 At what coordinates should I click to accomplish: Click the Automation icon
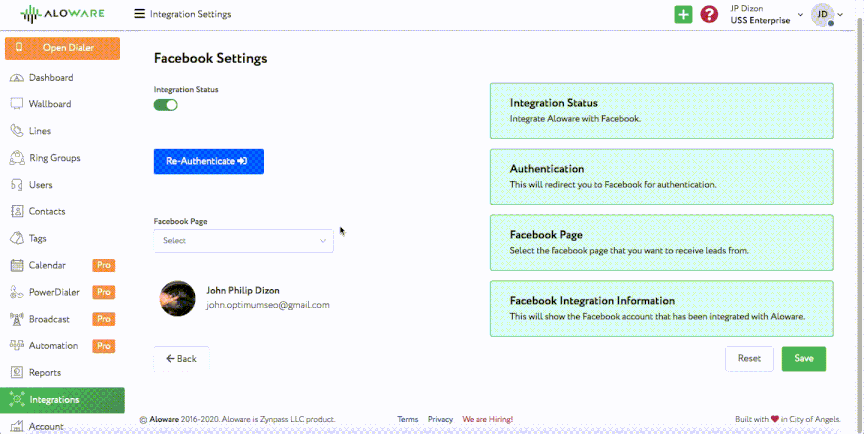click(17, 345)
